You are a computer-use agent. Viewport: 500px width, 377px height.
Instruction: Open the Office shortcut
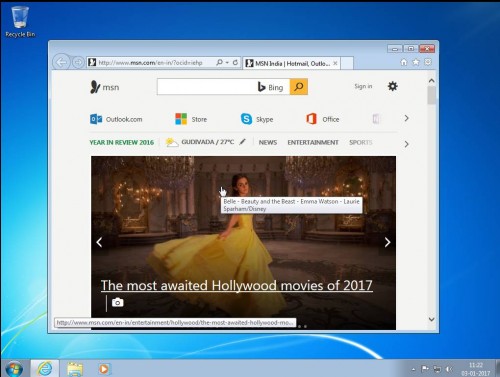pyautogui.click(x=323, y=119)
